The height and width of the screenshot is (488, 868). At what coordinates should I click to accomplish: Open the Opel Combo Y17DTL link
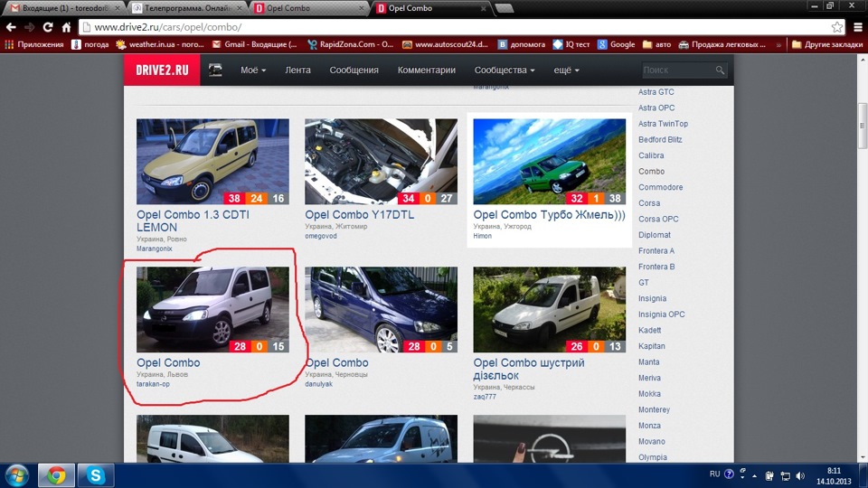point(359,215)
